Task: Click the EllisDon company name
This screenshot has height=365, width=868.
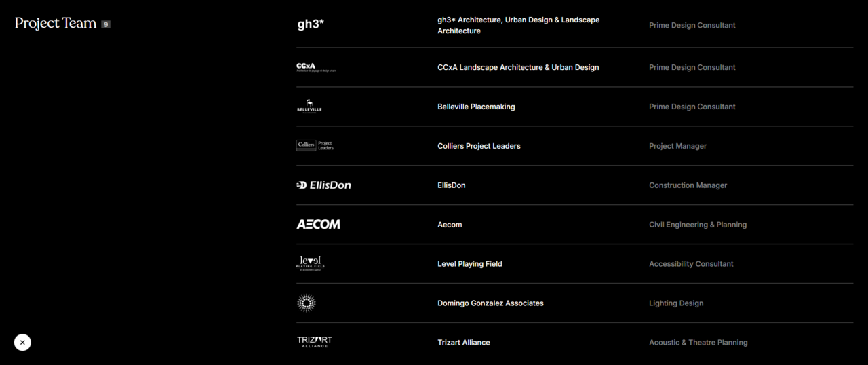Action: click(x=451, y=185)
